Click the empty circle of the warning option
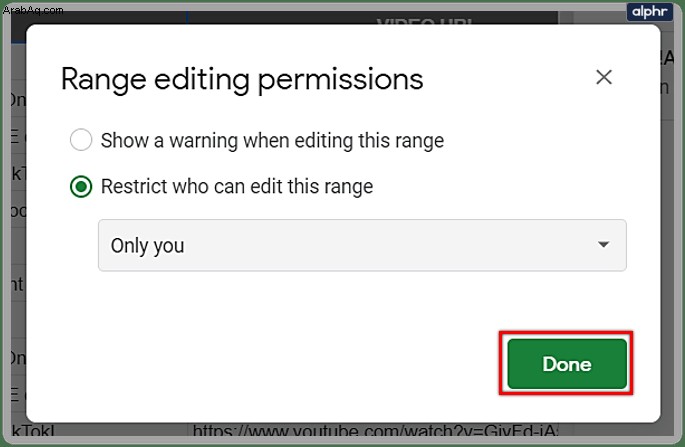 pyautogui.click(x=81, y=140)
